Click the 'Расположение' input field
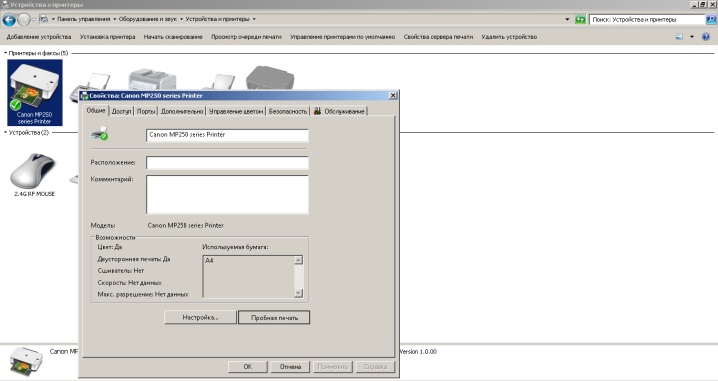Screen dimensions: 718x381 227,163
